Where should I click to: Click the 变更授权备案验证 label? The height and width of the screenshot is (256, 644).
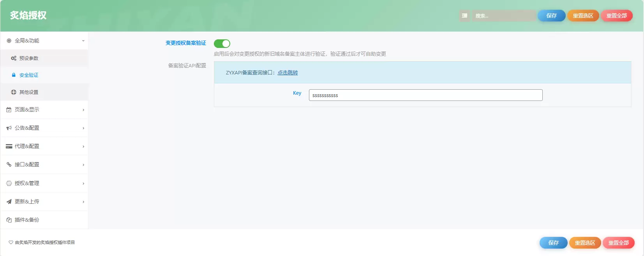pos(186,43)
